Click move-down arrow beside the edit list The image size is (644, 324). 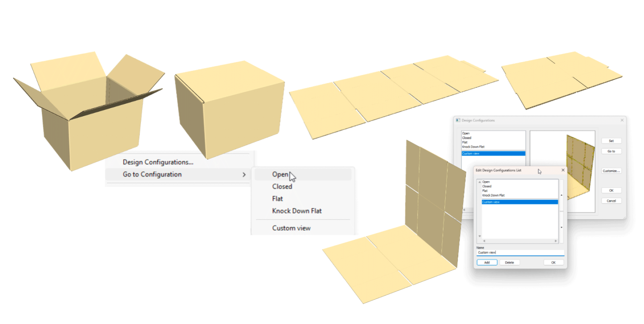click(561, 227)
